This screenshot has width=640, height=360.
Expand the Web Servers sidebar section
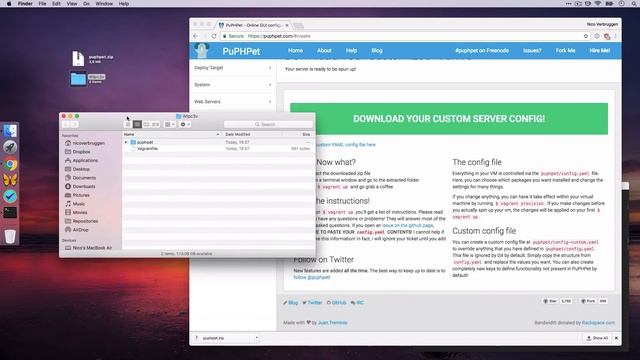point(232,102)
